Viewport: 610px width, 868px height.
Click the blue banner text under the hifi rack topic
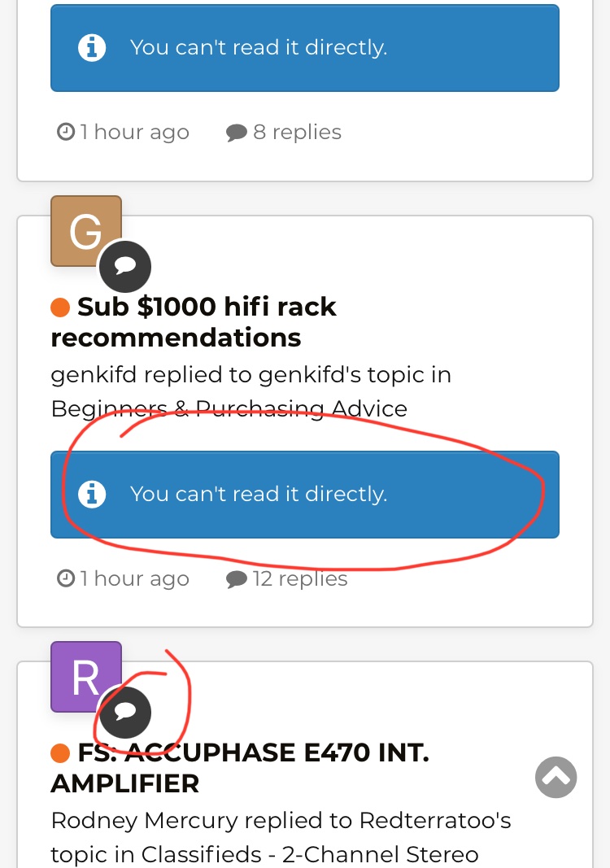pyautogui.click(x=259, y=494)
